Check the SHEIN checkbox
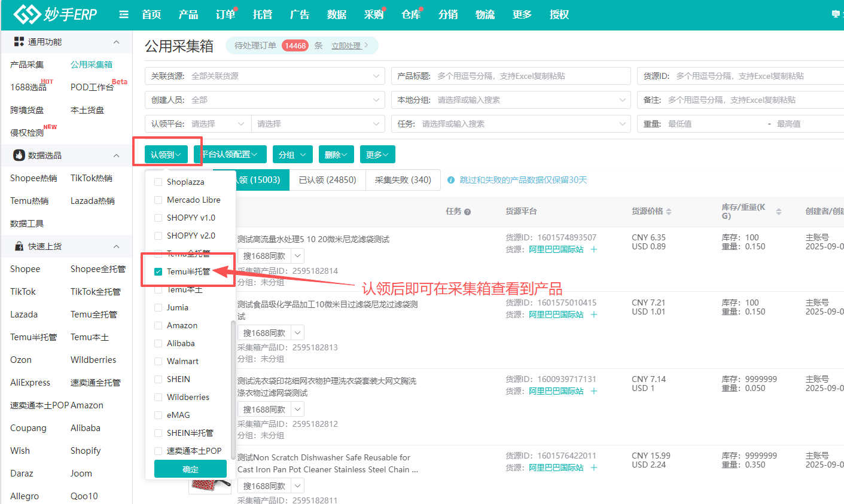The height and width of the screenshot is (504, 844). (x=159, y=379)
